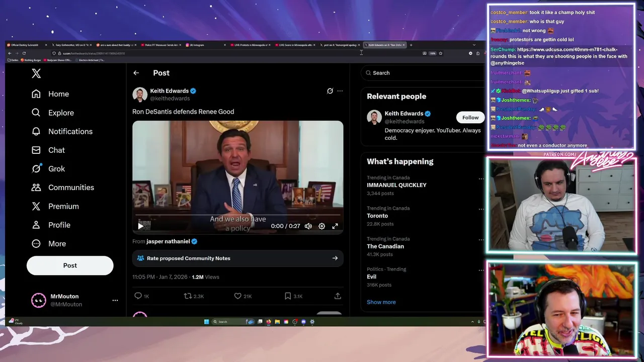Mute the video volume icon
Viewport: 644px width, 362px height.
308,226
